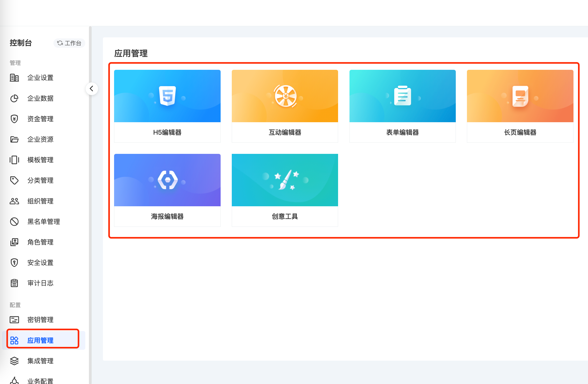Collapse the sidebar with the chevron arrow
The image size is (588, 384).
[x=92, y=89]
